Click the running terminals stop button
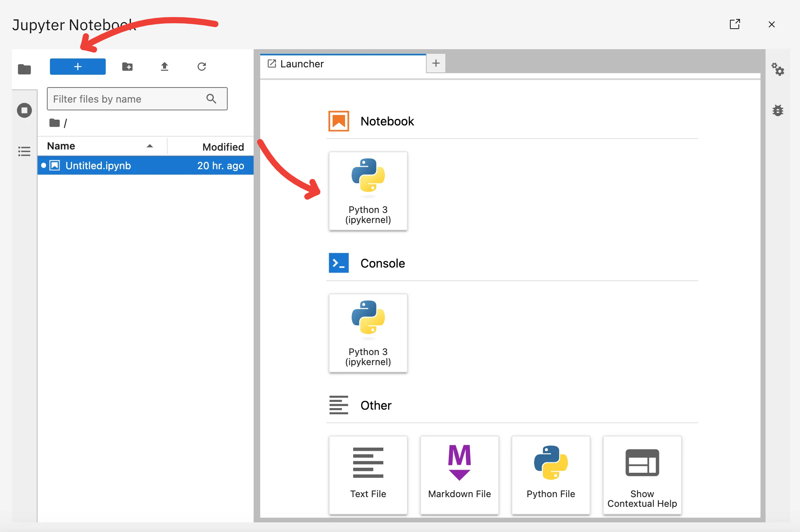Screen dimensions: 800x532 pos(24,109)
